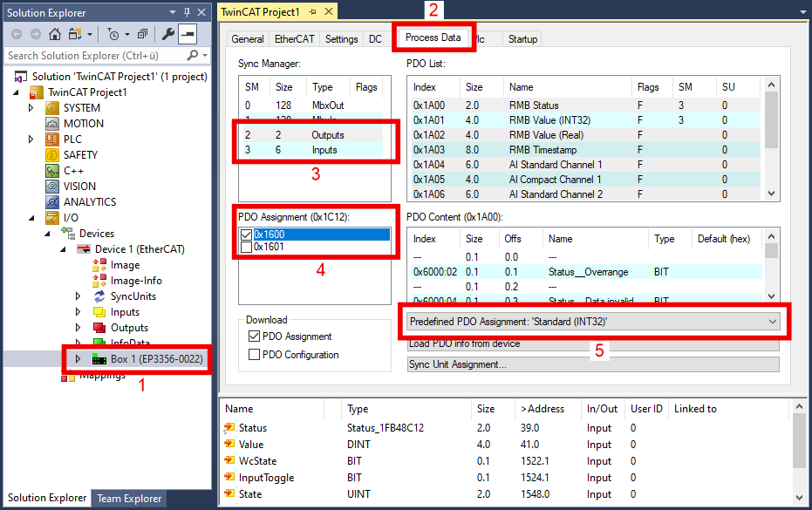This screenshot has height=510, width=812.
Task: Expand the Inputs node arrow
Action: 78,312
